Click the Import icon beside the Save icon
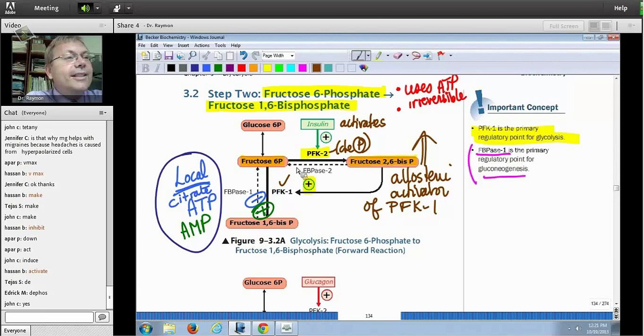The width and height of the screenshot is (644, 336). (181, 56)
